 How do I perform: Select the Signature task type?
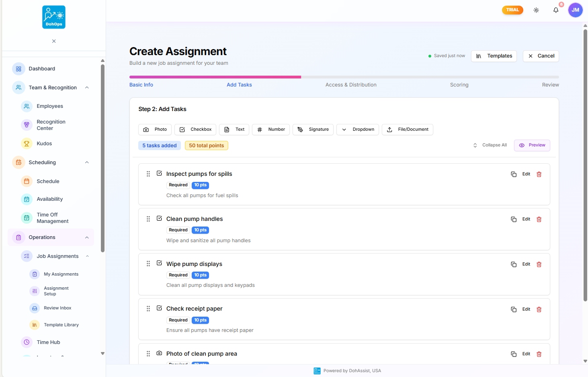click(x=313, y=129)
